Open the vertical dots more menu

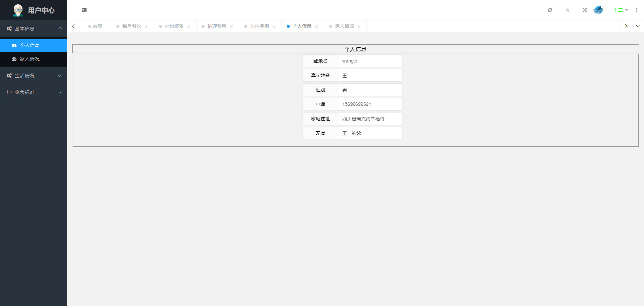pos(637,10)
